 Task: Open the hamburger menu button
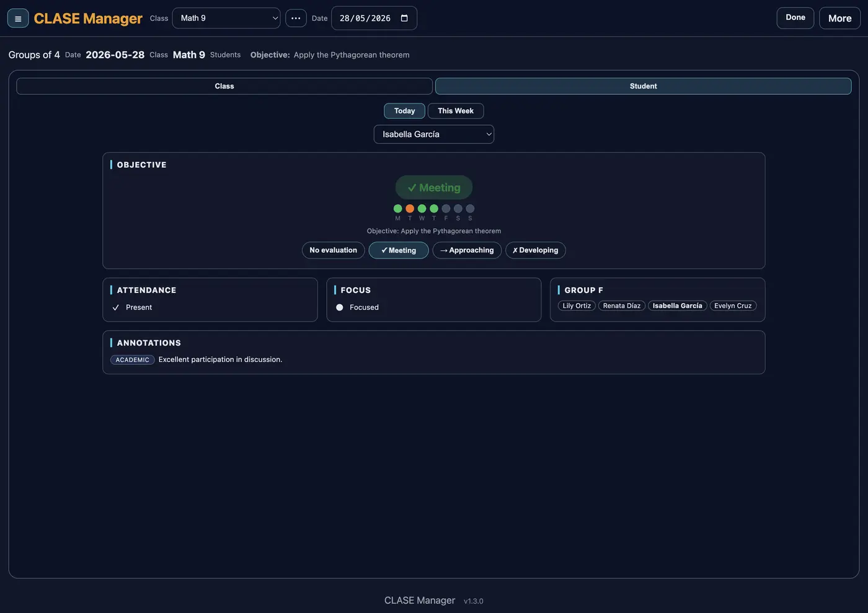pyautogui.click(x=18, y=19)
